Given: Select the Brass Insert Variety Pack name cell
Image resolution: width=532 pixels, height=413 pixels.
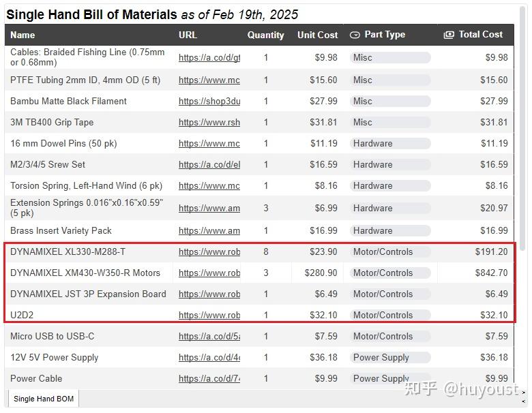Looking at the screenshot, I should pos(61,230).
